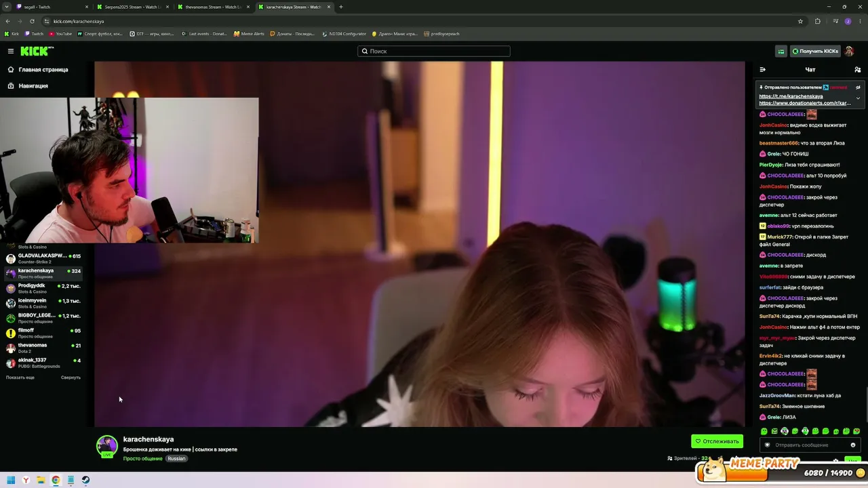Viewport: 868px width, 488px height.
Task: Click the Chrome back arrow
Action: 8,21
